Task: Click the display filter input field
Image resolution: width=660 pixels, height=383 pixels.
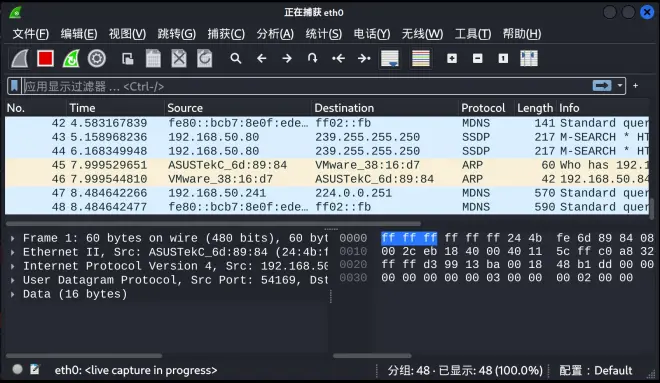Action: tap(307, 86)
